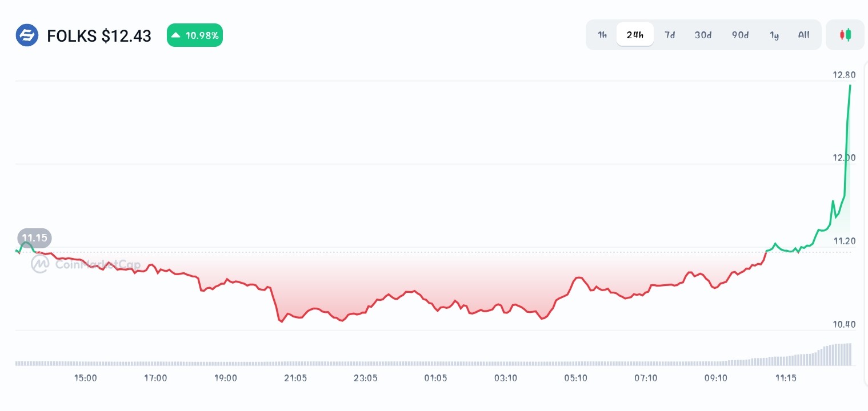868x411 pixels.
Task: Click the 05:10 time axis label
Action: (575, 378)
